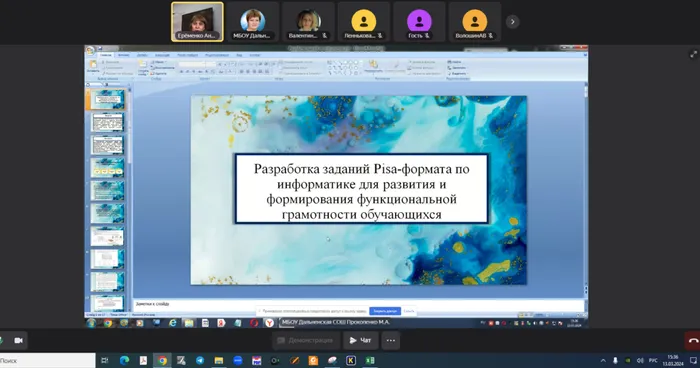The image size is (700, 368).
Task: Select the fourth slide thumbnail
Action: [x=108, y=168]
